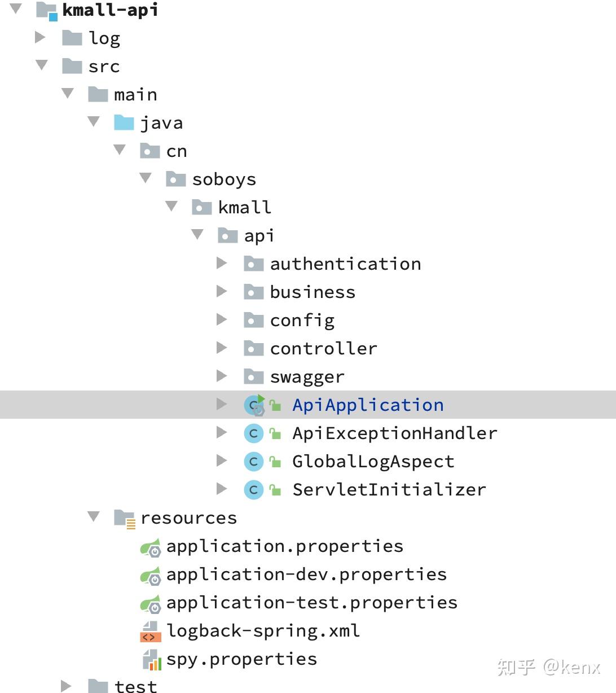Viewport: 616px width, 693px height.
Task: Select the ServletInitializer class icon
Action: [254, 489]
